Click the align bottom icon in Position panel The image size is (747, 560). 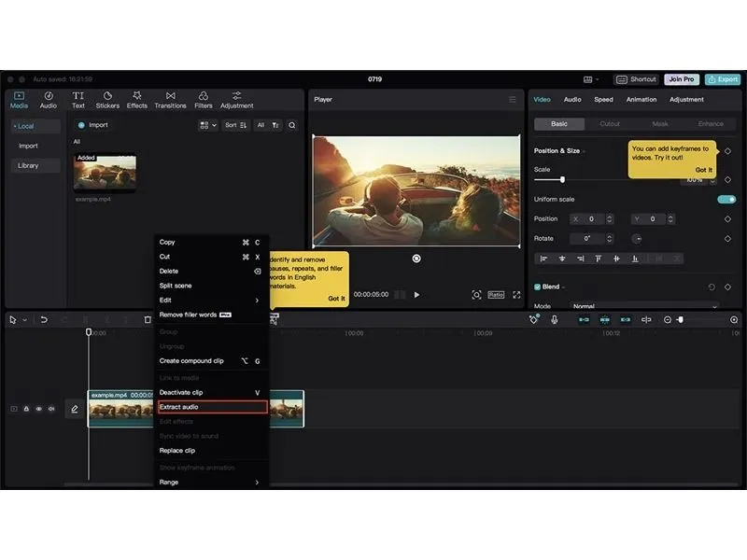point(635,259)
